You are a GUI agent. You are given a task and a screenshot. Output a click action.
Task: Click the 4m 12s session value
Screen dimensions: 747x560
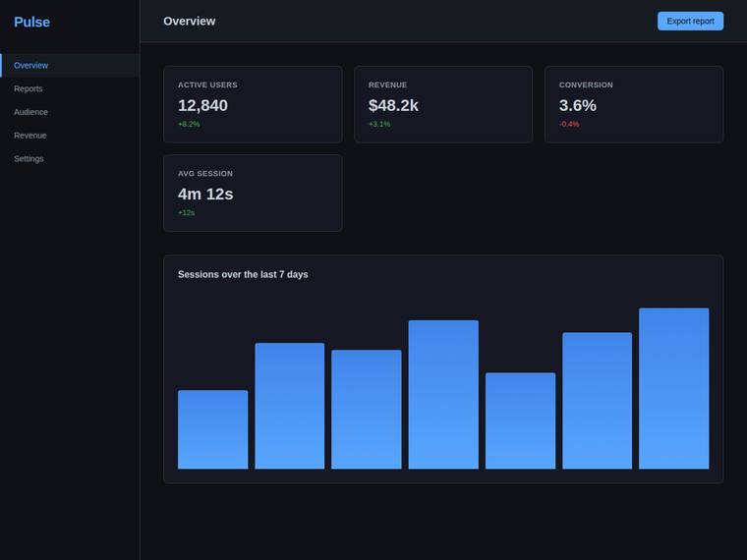click(x=205, y=194)
